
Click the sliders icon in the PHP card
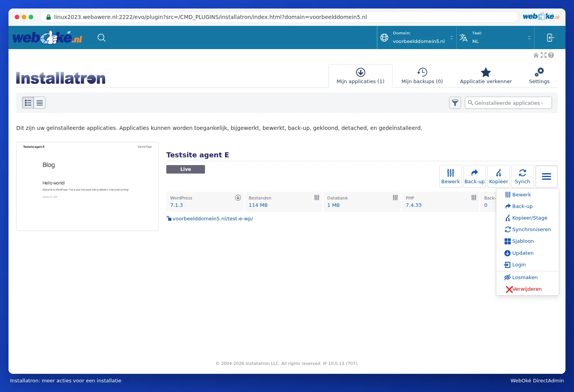pyautogui.click(x=474, y=198)
